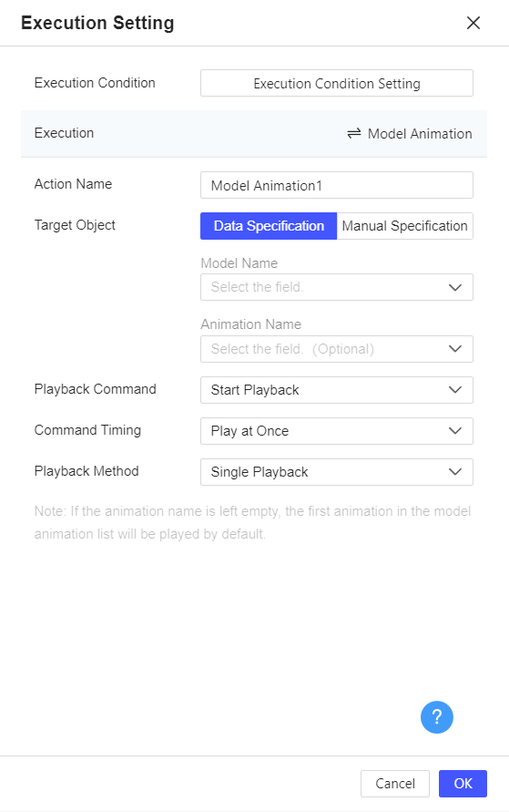Image resolution: width=509 pixels, height=812 pixels.
Task: Click the Execution Setting title
Action: 97,23
